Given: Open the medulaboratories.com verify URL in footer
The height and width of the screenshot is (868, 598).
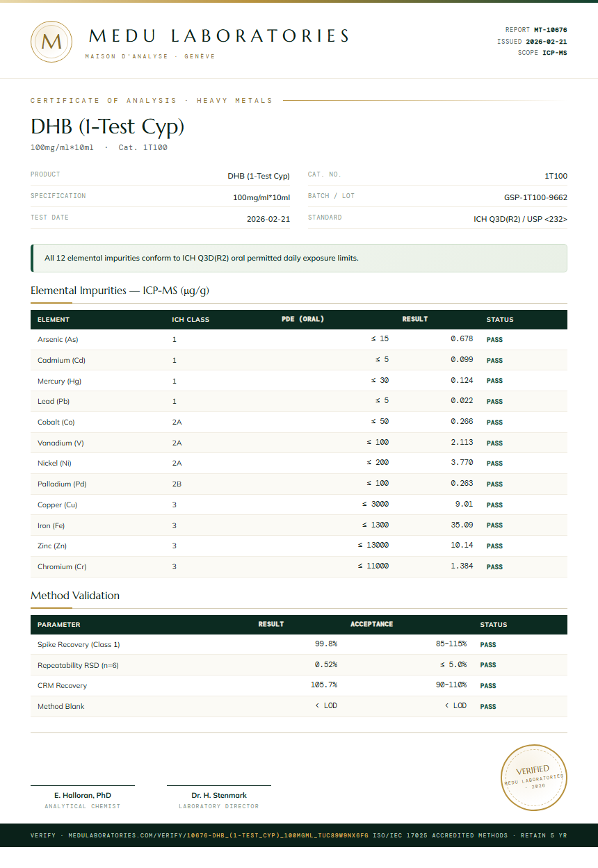Looking at the screenshot, I should click(218, 835).
